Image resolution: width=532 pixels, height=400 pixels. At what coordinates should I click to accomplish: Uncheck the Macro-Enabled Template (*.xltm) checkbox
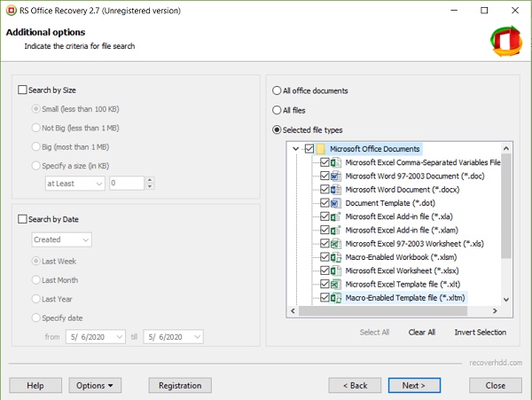coord(325,297)
